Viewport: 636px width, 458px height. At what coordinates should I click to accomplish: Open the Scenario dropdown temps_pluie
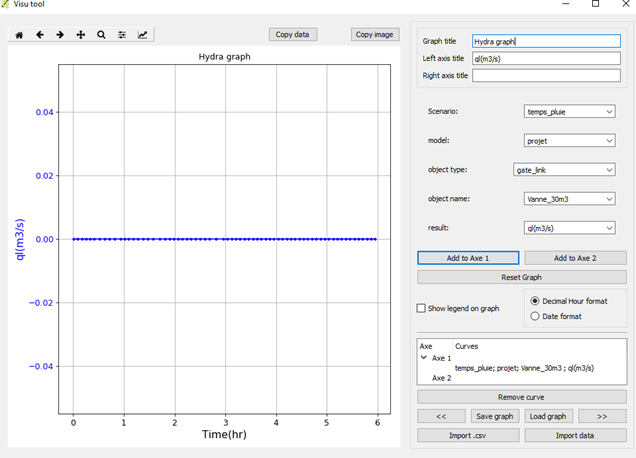pos(569,112)
